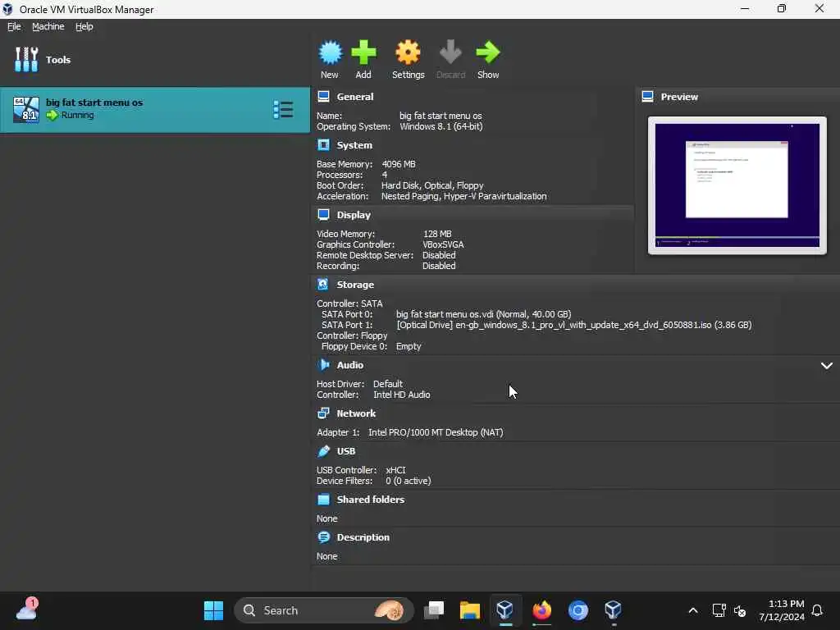Image resolution: width=840 pixels, height=630 pixels.
Task: Click the second VirtualBox taskbar icon
Action: tap(613, 610)
